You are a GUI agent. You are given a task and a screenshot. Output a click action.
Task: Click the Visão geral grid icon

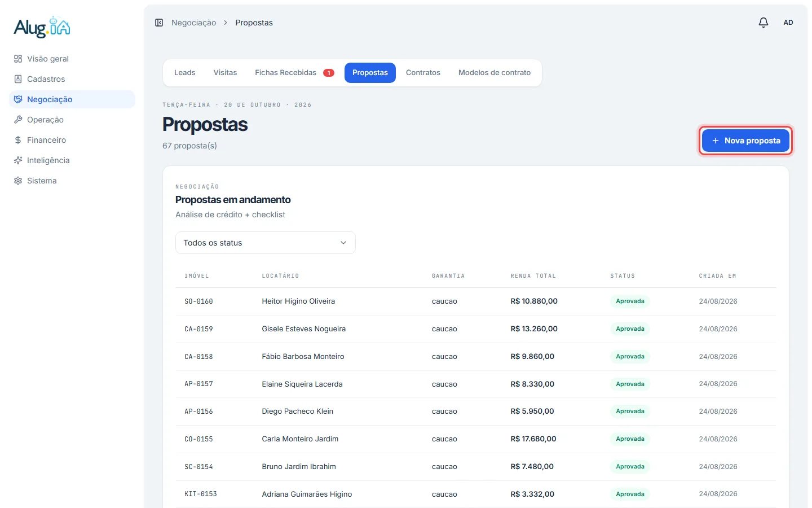tap(18, 59)
